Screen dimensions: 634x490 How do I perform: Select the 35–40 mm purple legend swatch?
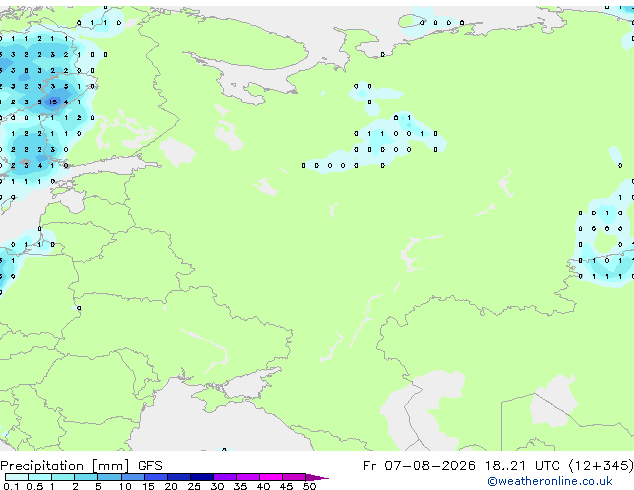pyautogui.click(x=248, y=477)
